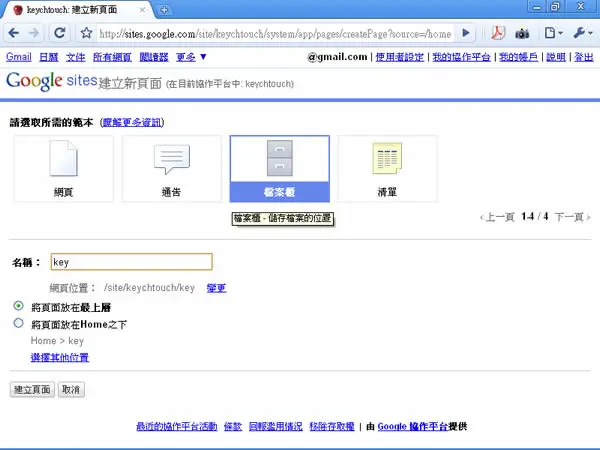Viewport: 600px width, 450px height.
Task: Switch to keychtouch 建立新頁面 tab
Action: (x=77, y=10)
